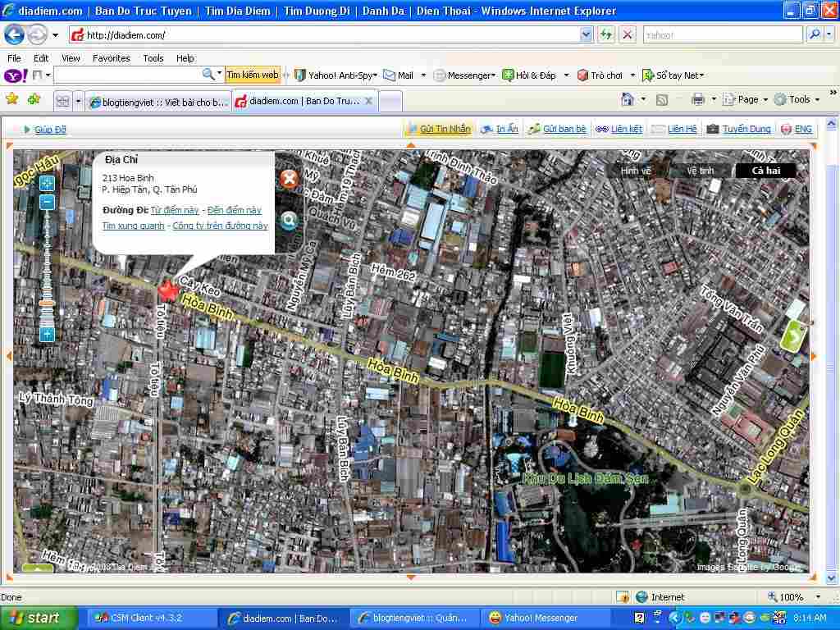Image resolution: width=840 pixels, height=630 pixels.
Task: Expand the Home button dropdown arrow
Action: pos(643,99)
